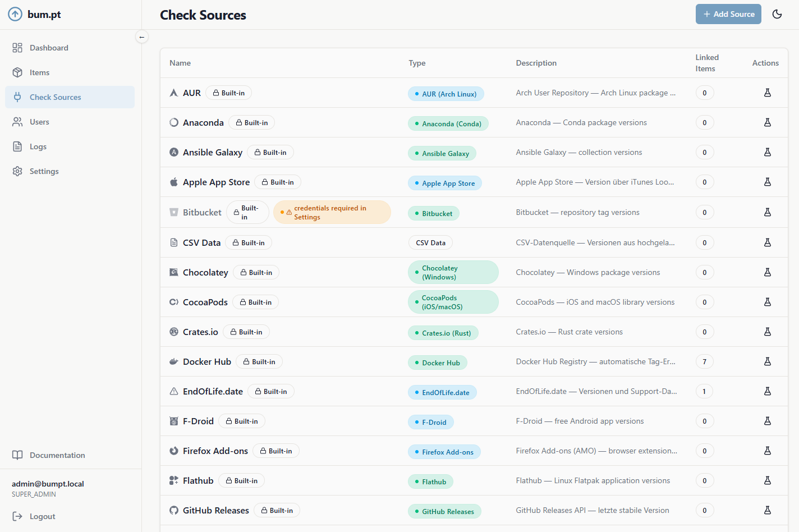Image resolution: width=799 pixels, height=532 pixels.
Task: Click the CocoaPods row flask icon
Action: pos(768,302)
